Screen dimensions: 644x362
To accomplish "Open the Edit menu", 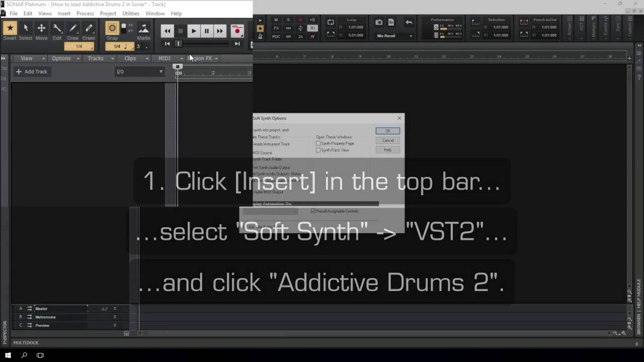I will [x=28, y=14].
